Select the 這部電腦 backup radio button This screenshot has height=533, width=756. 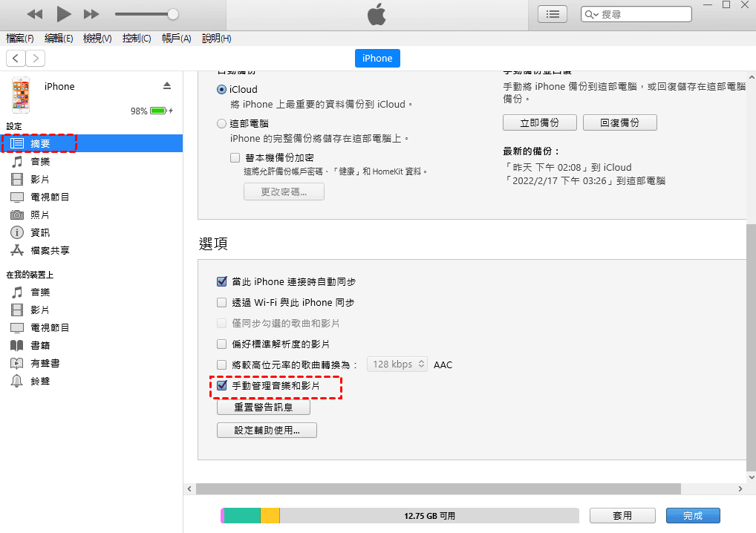coord(221,123)
